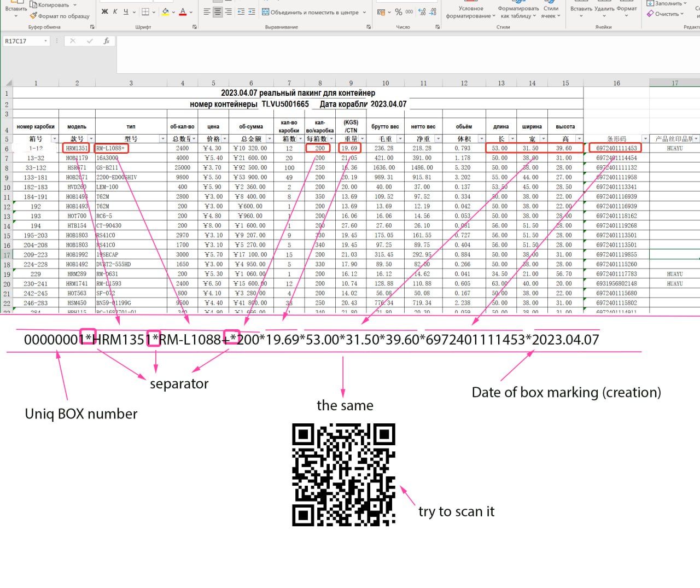Screen dimensions: 700x588
Task: Toggle bold (Ж) formatting
Action: (105, 11)
